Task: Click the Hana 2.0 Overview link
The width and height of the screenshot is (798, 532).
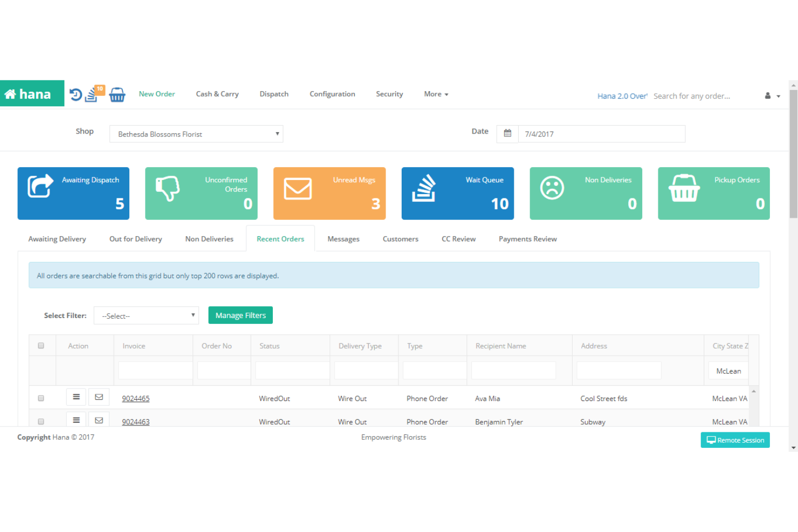Action: click(x=622, y=96)
